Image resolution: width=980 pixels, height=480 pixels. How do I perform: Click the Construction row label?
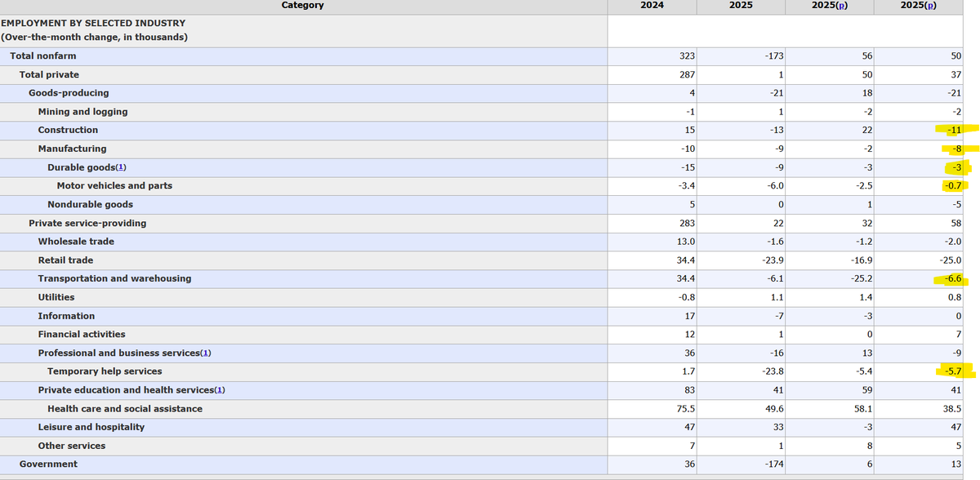tap(68, 130)
